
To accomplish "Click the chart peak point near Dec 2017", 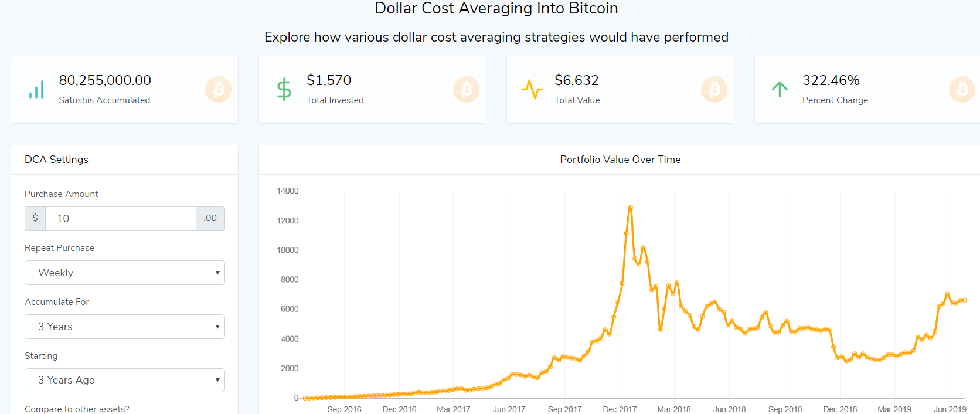I will pyautogui.click(x=630, y=208).
